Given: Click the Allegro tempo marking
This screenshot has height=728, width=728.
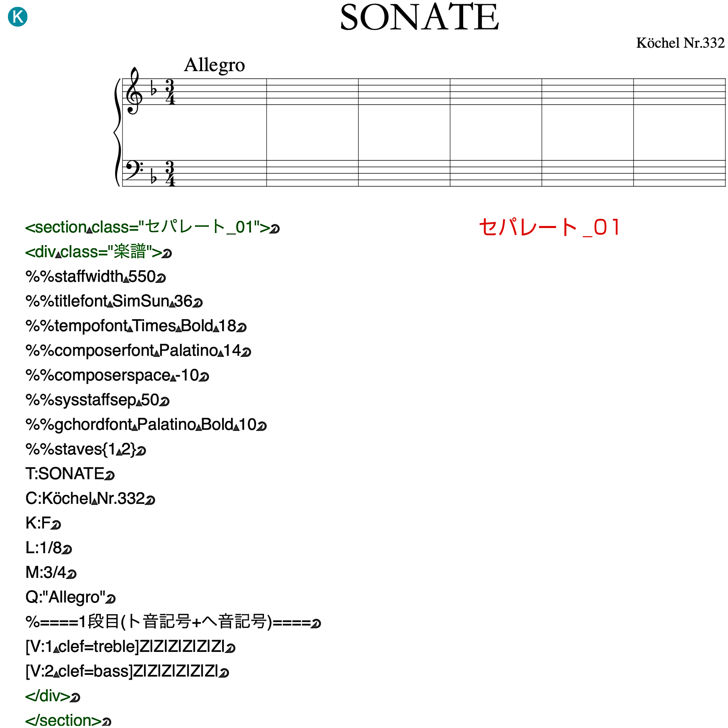Looking at the screenshot, I should pos(214,65).
